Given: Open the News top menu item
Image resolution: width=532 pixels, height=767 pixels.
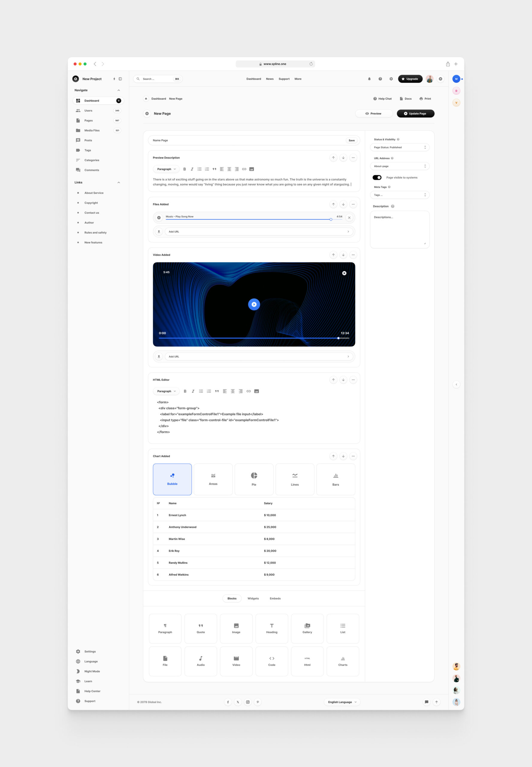Looking at the screenshot, I should point(270,79).
